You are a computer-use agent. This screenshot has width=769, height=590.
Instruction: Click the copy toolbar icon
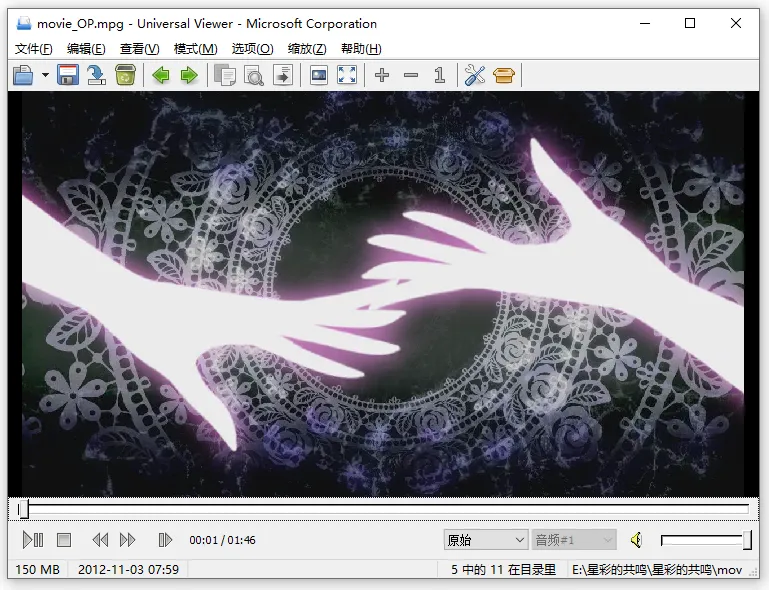pyautogui.click(x=225, y=76)
